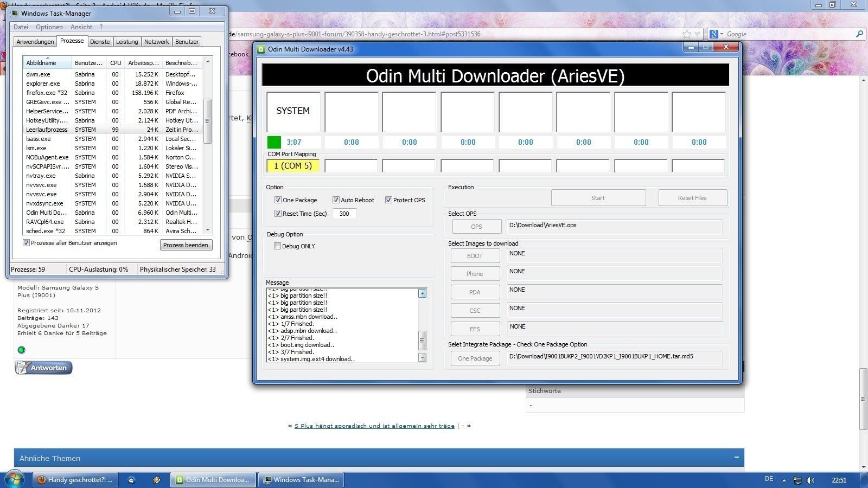This screenshot has height=488, width=868.
Task: Click the Google search engine icon
Action: click(714, 34)
